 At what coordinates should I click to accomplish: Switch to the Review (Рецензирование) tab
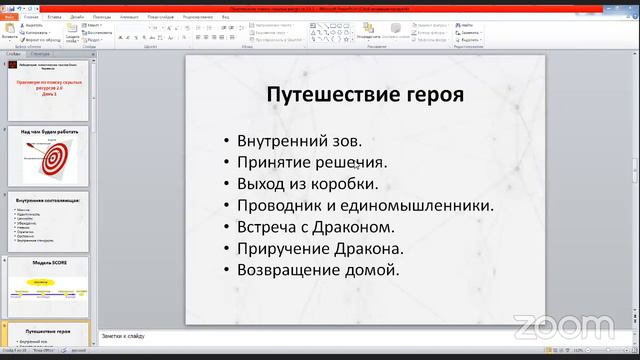[x=198, y=17]
